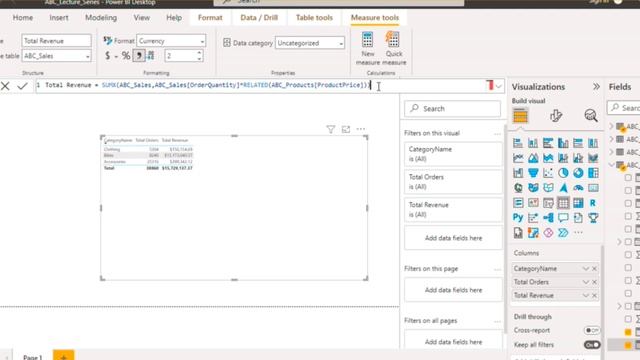Remove CategoryName from Columns
Viewport: 640px width, 360px height.
pos(594,269)
